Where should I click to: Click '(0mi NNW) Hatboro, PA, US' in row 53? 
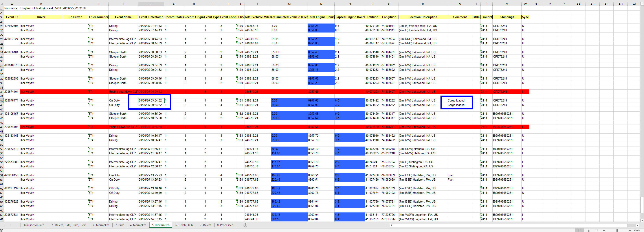coord(422,149)
